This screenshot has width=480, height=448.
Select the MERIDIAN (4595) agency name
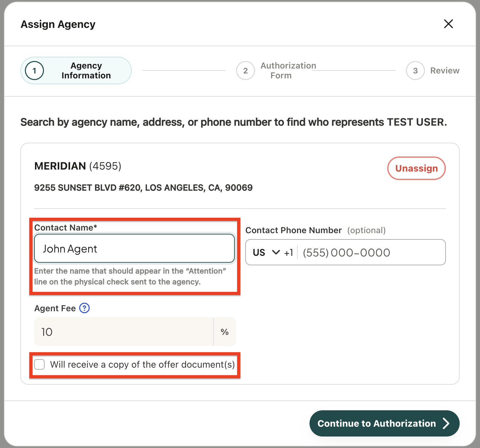pos(78,166)
